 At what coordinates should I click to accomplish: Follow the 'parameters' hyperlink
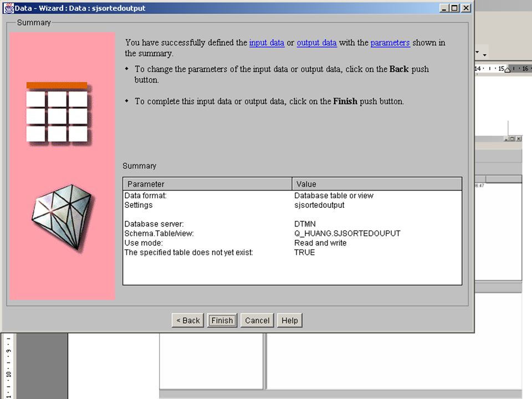tap(390, 43)
